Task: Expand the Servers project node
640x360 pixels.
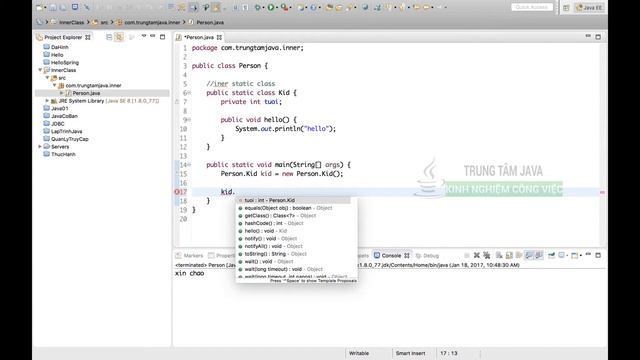Action: (40, 147)
